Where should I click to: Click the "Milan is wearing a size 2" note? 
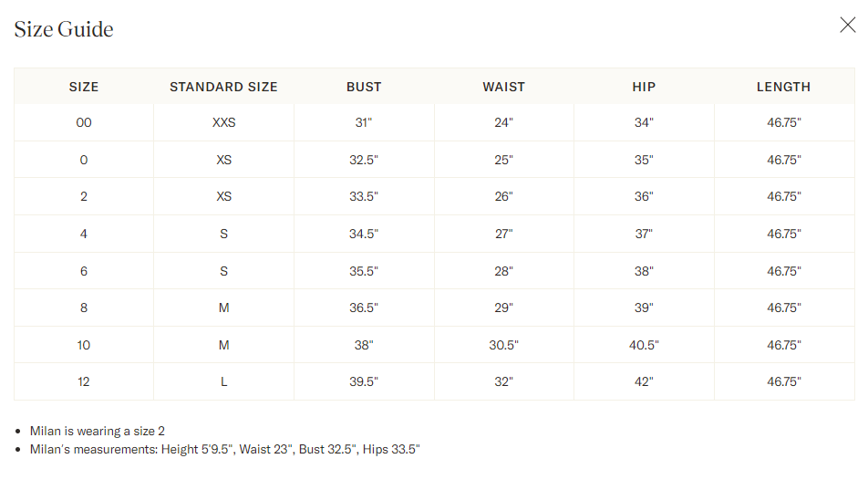coord(98,431)
